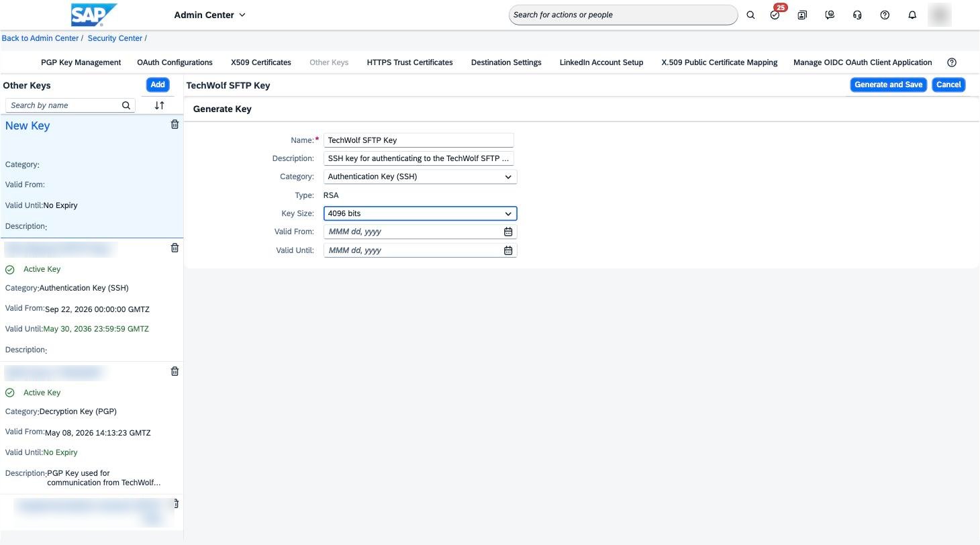Select the Other Keys tab
Viewport: 980px width, 545px height.
[x=329, y=62]
